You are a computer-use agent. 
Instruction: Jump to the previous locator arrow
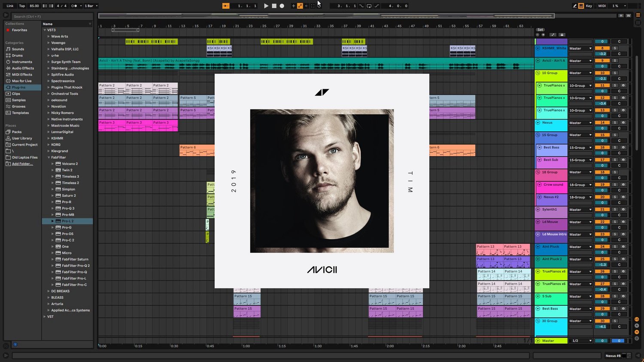click(538, 35)
